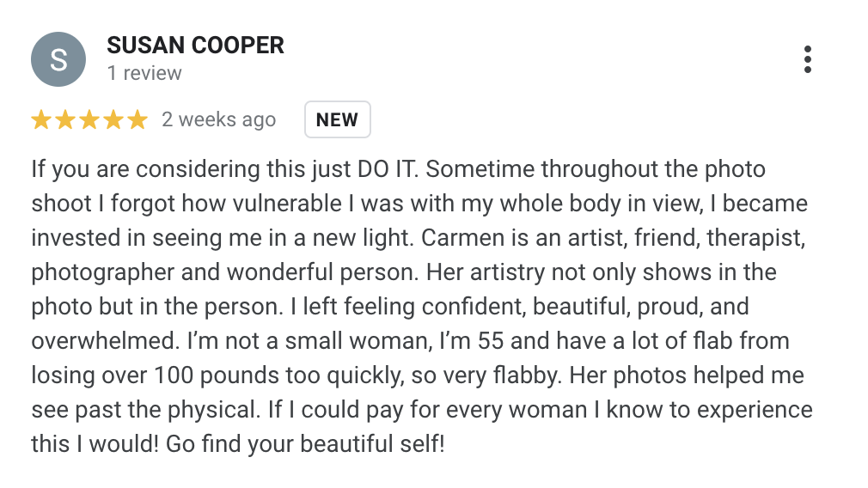Click the first yellow rating star

point(41,119)
